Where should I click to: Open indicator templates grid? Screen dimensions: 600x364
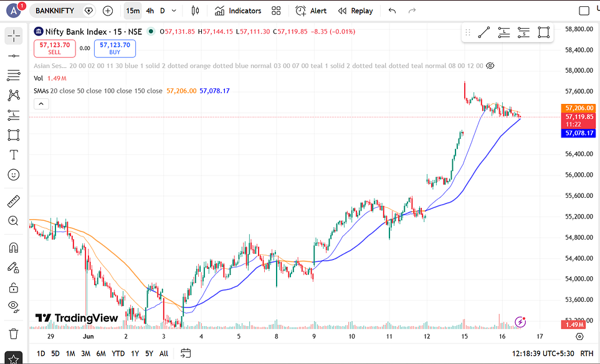click(276, 11)
